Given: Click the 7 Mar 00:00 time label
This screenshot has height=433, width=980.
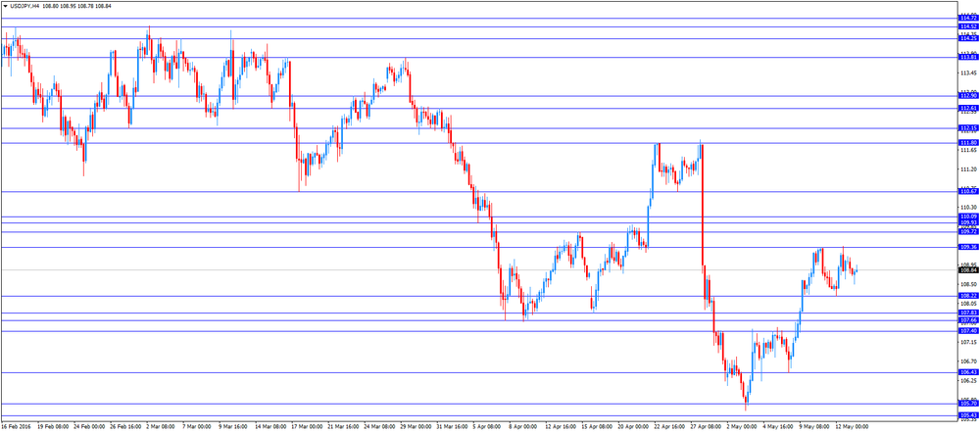Looking at the screenshot, I should (x=198, y=427).
